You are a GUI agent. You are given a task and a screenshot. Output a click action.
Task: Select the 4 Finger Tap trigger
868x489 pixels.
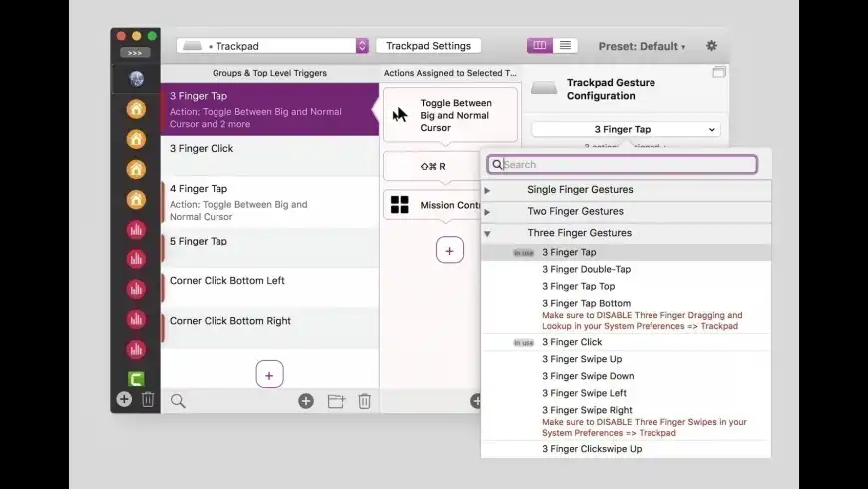pyautogui.click(x=269, y=202)
